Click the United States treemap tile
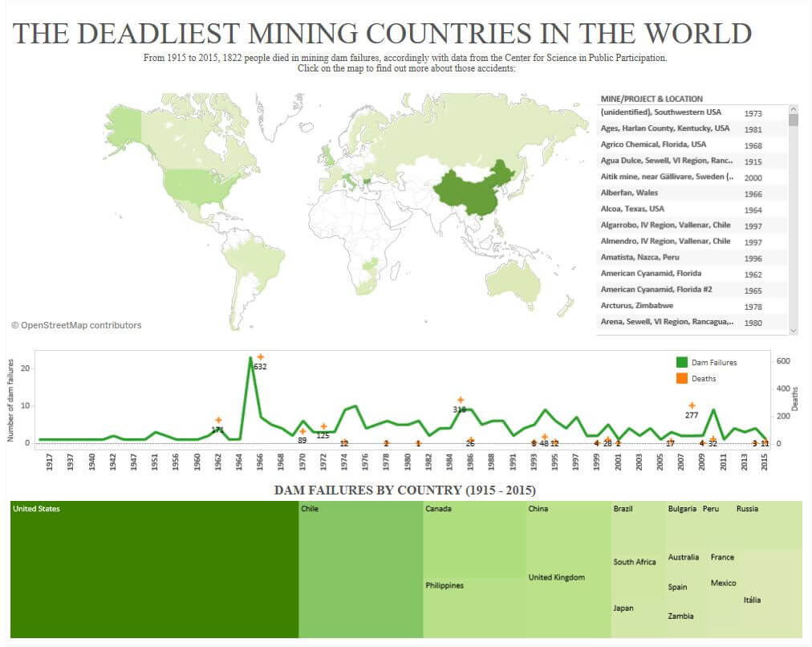Image resolution: width=812 pixels, height=647 pixels. [154, 569]
